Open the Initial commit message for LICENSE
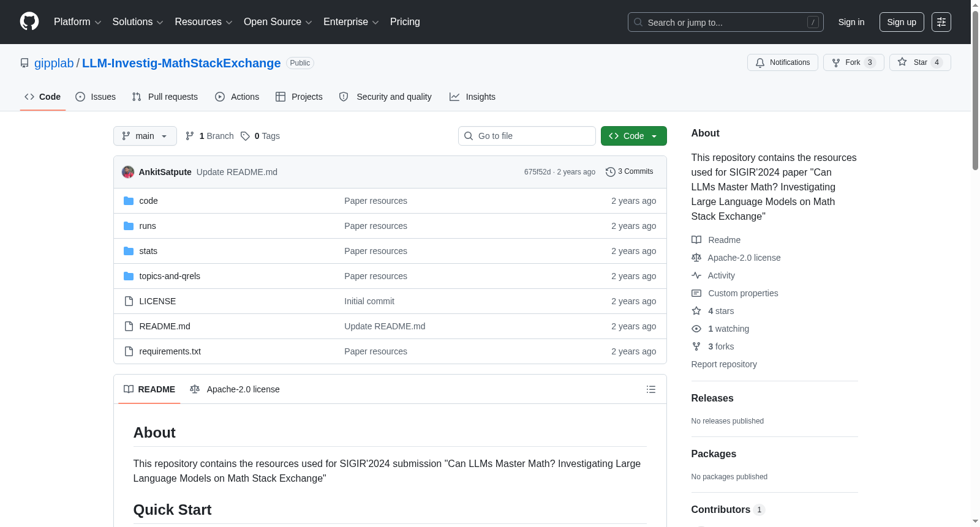Viewport: 980px width, 527px height. [x=369, y=301]
